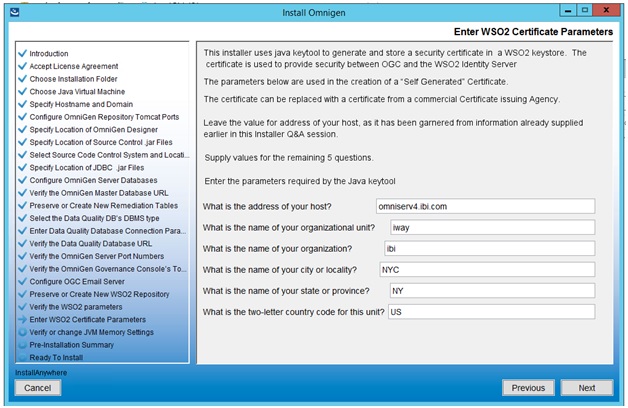Go back with the Previous button
The width and height of the screenshot is (628, 408).
[x=528, y=388]
